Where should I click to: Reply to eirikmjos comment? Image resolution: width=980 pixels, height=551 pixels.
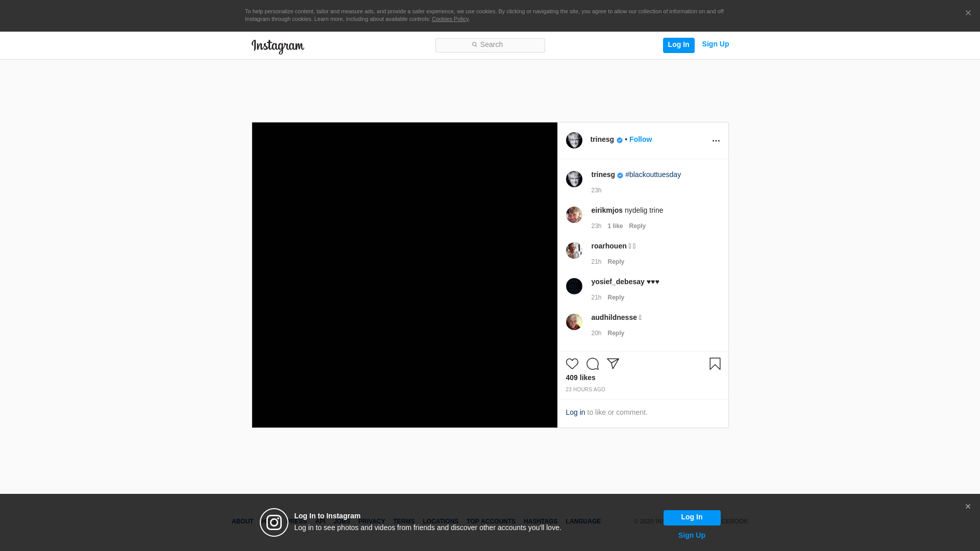(637, 226)
